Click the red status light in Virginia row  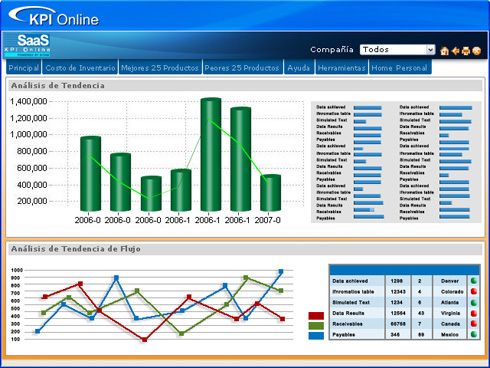474,313
